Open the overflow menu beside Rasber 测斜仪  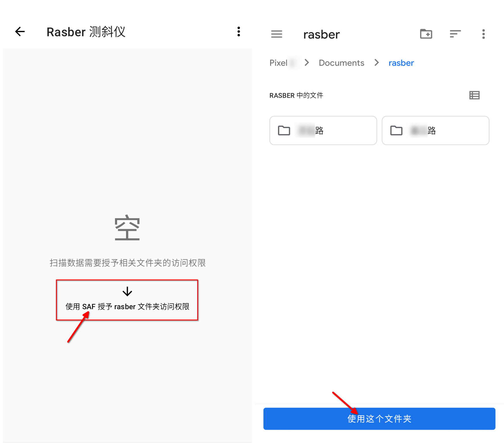tap(238, 31)
